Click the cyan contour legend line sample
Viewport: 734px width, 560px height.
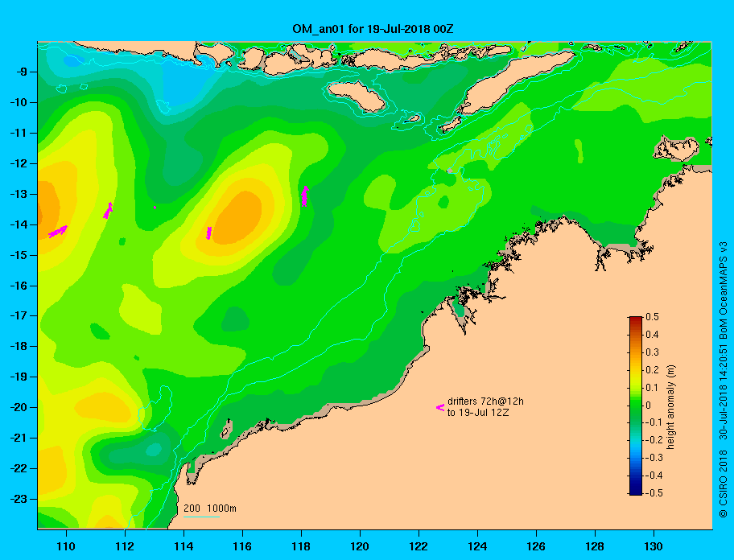[201, 517]
